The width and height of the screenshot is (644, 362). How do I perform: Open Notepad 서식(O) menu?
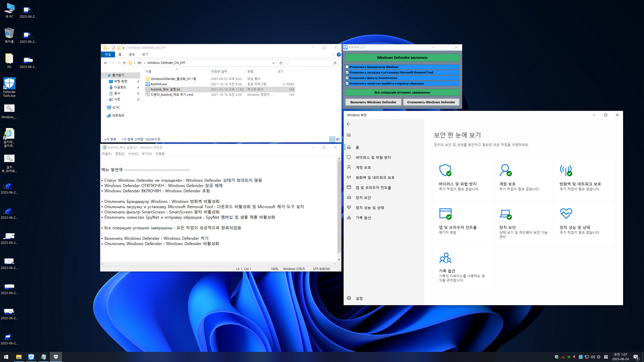click(133, 154)
